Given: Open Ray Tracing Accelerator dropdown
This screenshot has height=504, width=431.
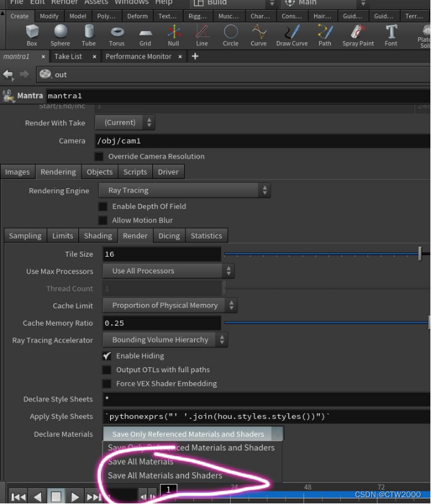Looking at the screenshot, I should 165,340.
